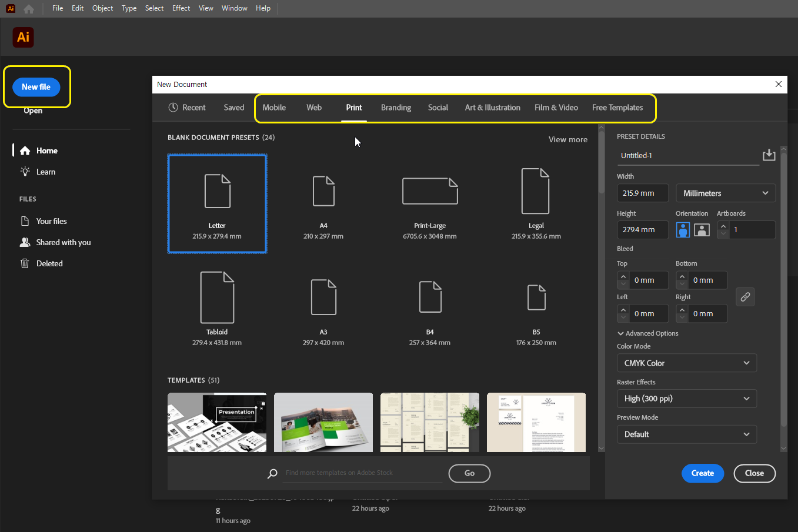Viewport: 798px width, 532px height.
Task: Toggle the bleed link chain icon
Action: coord(745,297)
